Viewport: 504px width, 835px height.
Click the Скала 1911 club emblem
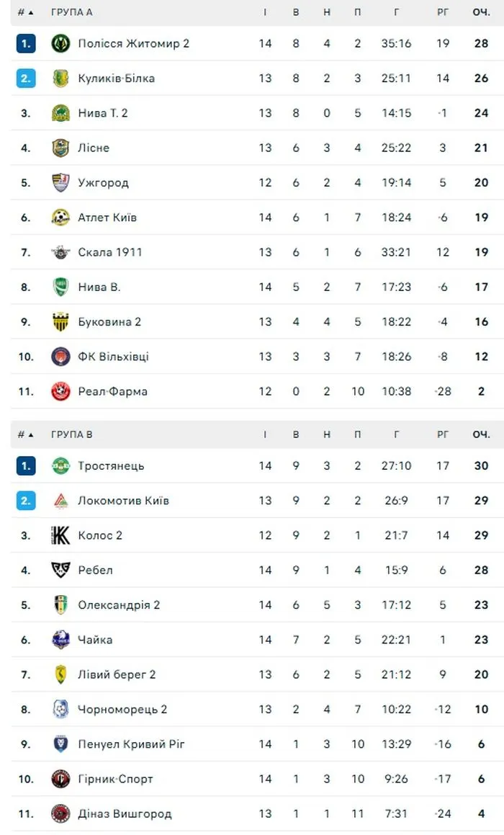60,252
